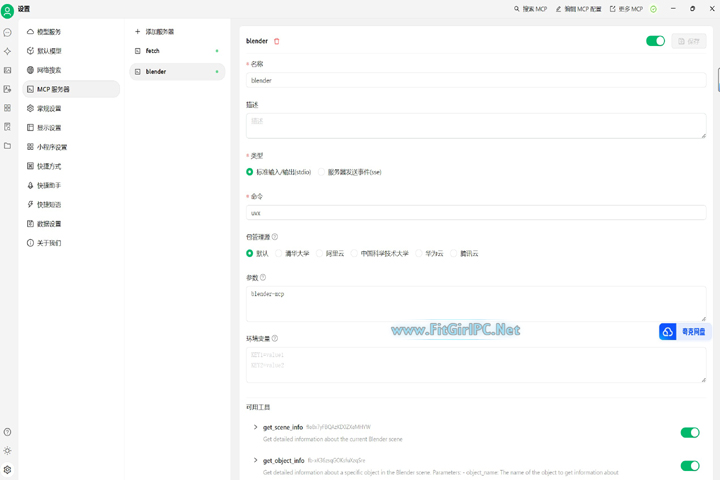Expand the get_scene_info tool details
Viewport: 720px width, 480px height.
click(x=255, y=428)
